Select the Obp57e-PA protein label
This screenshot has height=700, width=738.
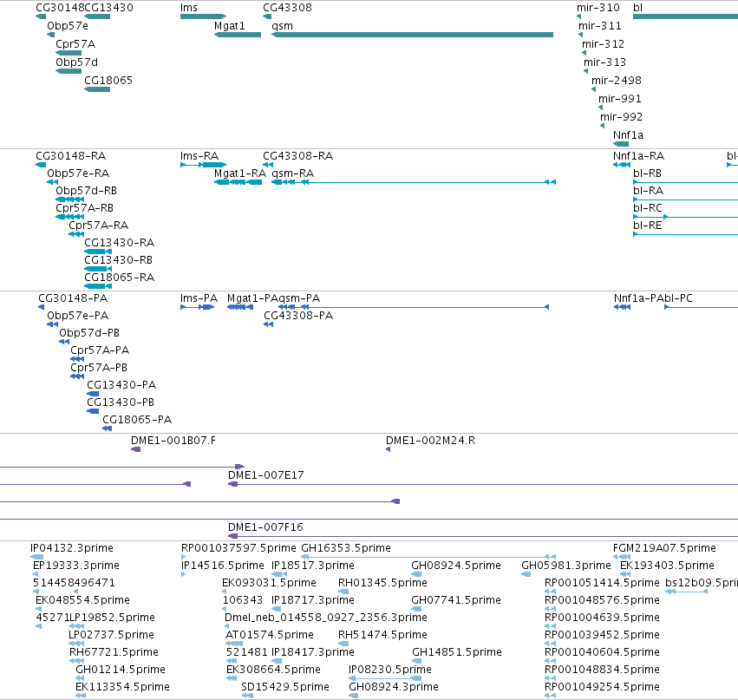(78, 316)
